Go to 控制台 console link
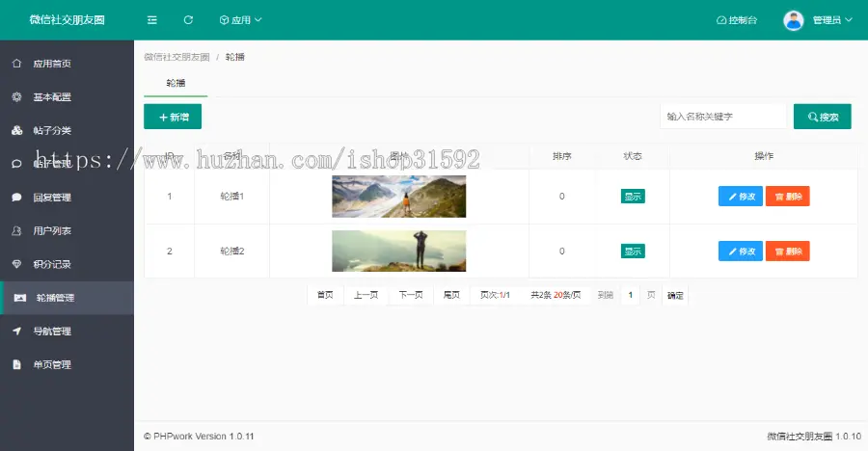Screen dimensions: 868x451 pos(737,20)
